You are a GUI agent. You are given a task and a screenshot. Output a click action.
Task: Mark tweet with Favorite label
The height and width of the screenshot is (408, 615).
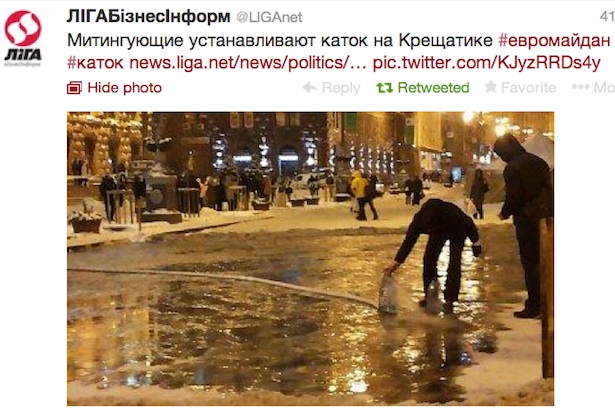[x=528, y=87]
